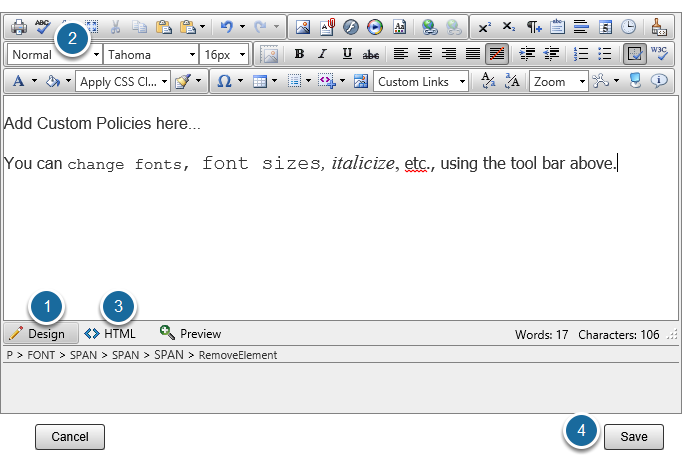Align text right
Screen dimensions: 685x456
pyautogui.click(x=449, y=54)
